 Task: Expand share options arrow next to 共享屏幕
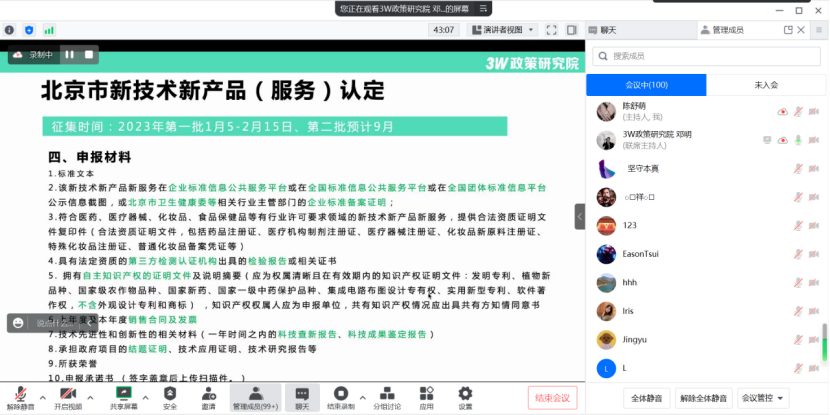tap(146, 398)
